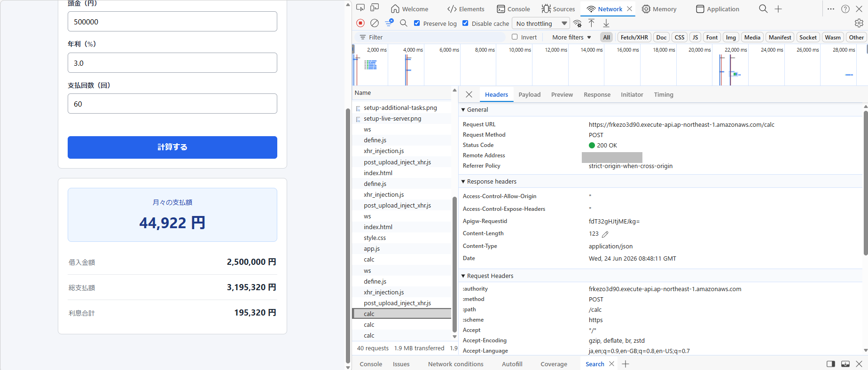
Task: Open the Initiator tab
Action: 632,94
